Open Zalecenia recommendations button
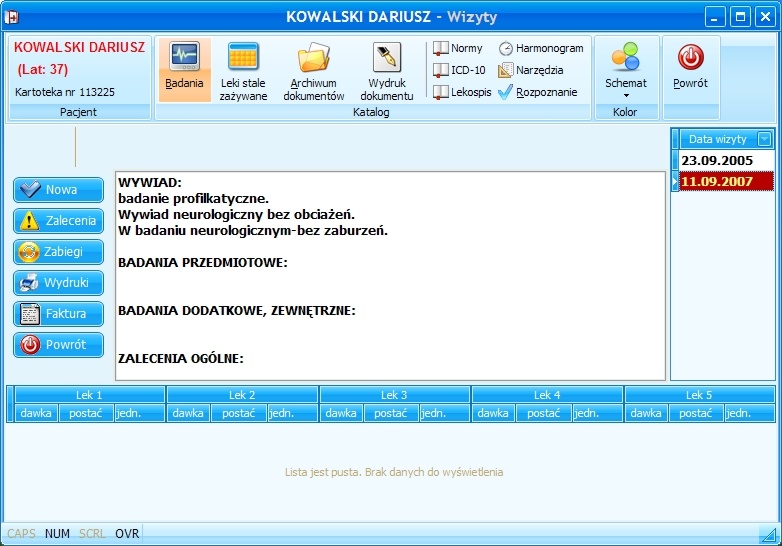 [58, 220]
